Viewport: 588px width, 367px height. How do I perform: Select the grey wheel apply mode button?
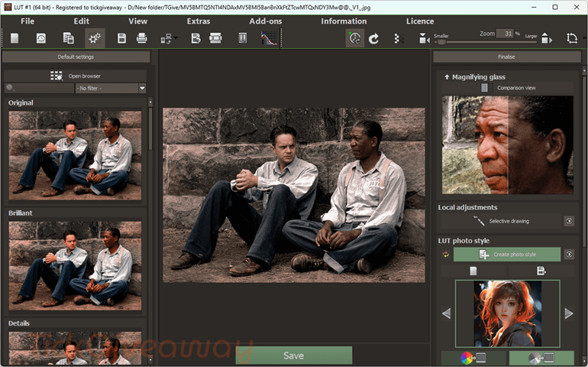point(541,358)
